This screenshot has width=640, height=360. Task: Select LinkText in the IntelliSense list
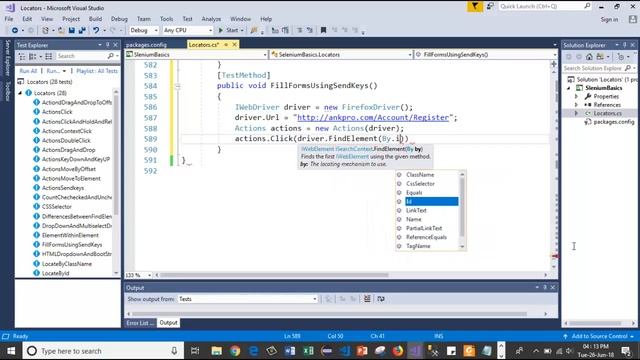pyautogui.click(x=416, y=210)
